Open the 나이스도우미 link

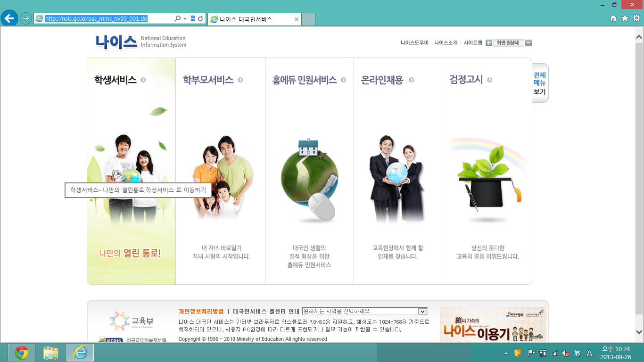(414, 43)
